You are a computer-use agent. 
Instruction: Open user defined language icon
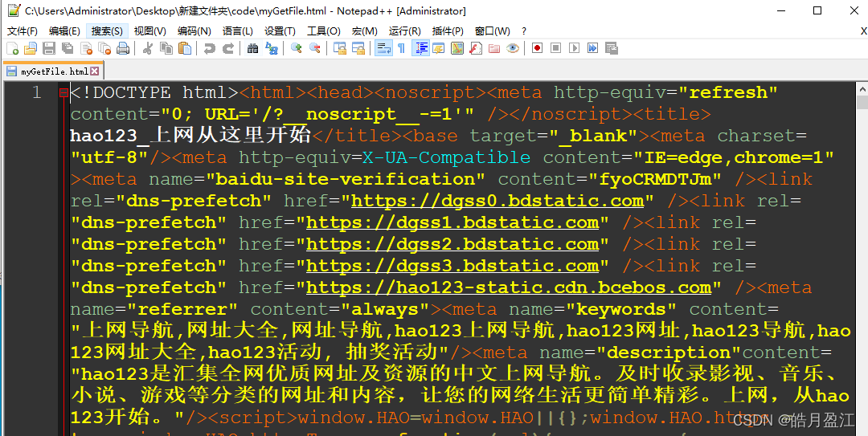(x=439, y=49)
